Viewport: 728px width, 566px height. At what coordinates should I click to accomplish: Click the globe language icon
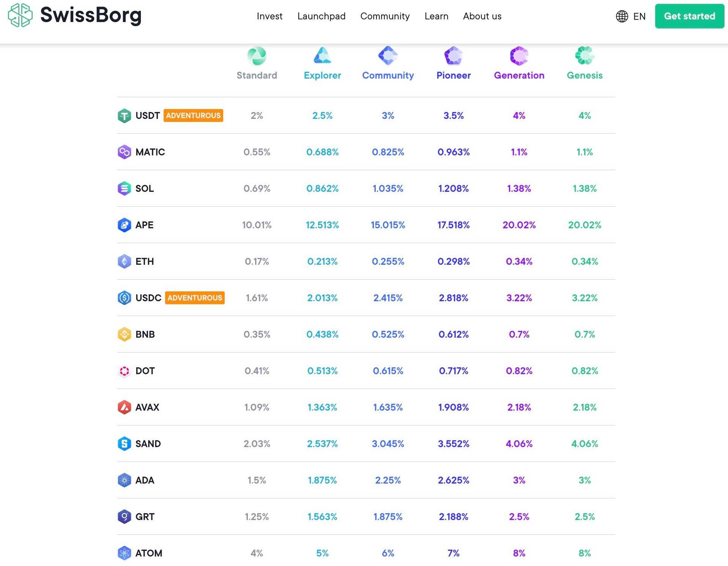tap(621, 16)
